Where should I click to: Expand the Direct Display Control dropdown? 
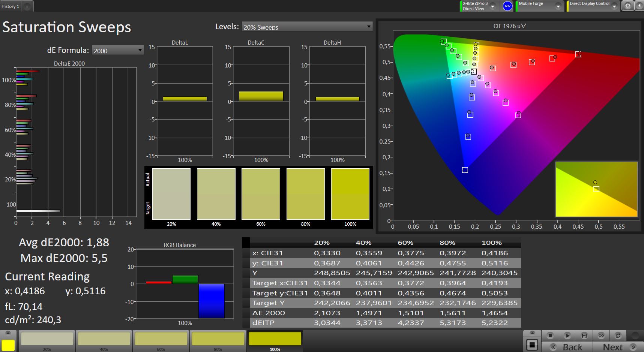coord(614,6)
